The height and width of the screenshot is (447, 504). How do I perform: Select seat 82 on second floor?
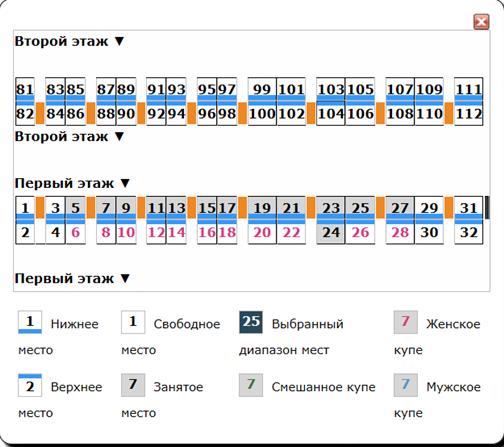[25, 114]
